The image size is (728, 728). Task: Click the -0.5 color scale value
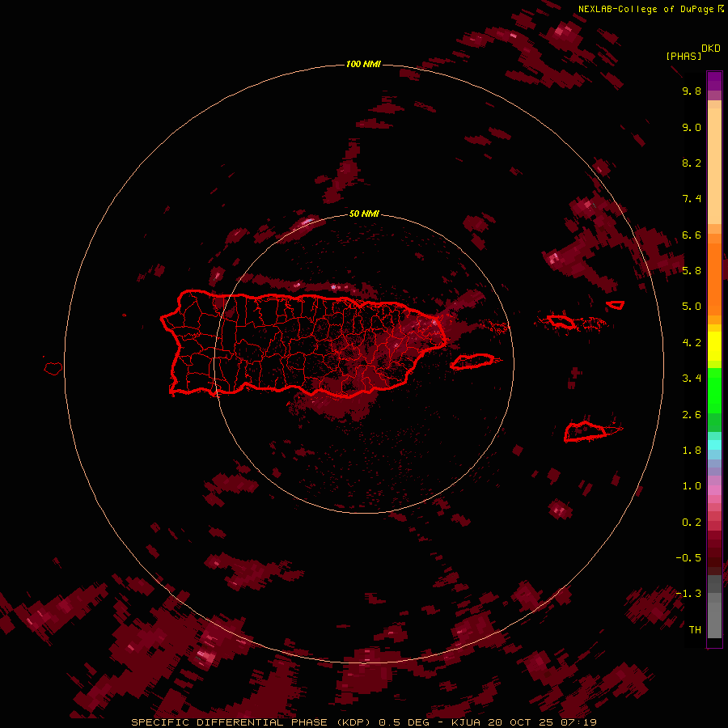coord(688,558)
